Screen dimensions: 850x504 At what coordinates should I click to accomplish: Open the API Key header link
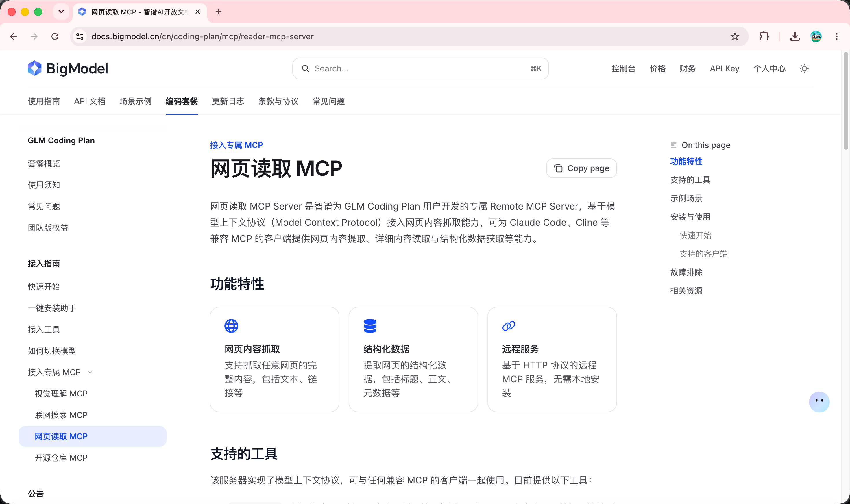coord(724,68)
